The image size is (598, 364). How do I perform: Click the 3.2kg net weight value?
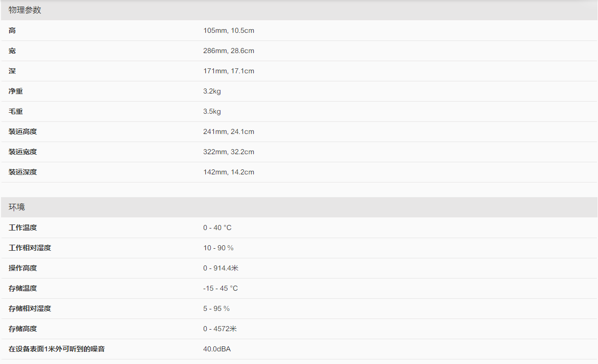click(x=212, y=92)
